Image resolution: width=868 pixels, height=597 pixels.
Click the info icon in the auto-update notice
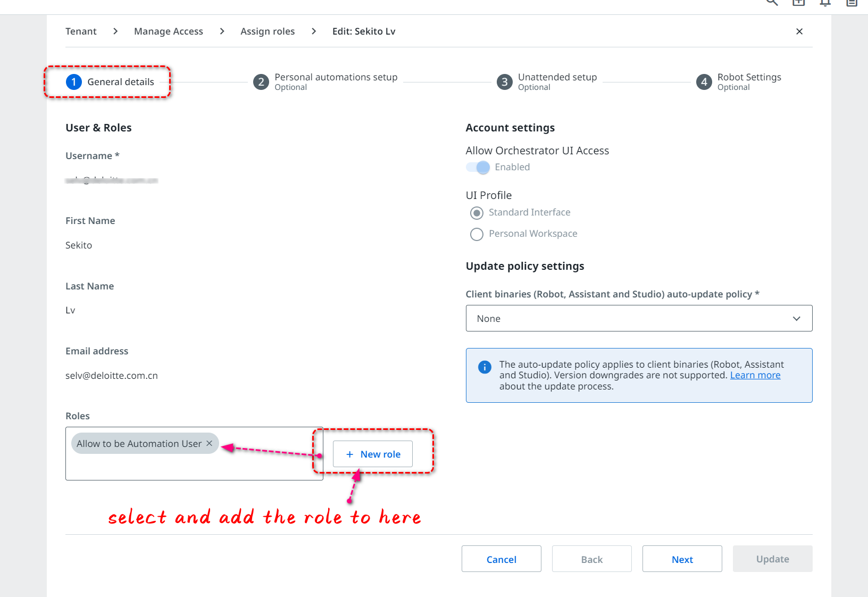coord(485,367)
